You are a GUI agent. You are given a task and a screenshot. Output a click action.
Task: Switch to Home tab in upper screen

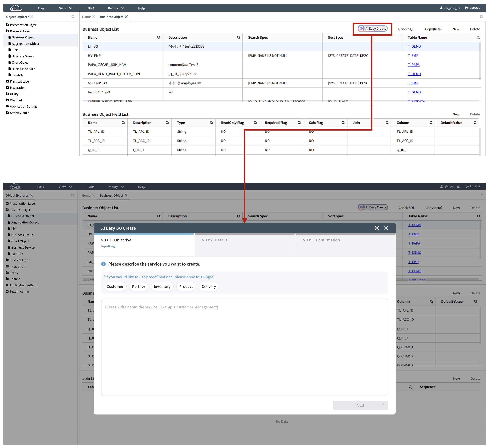pos(86,17)
